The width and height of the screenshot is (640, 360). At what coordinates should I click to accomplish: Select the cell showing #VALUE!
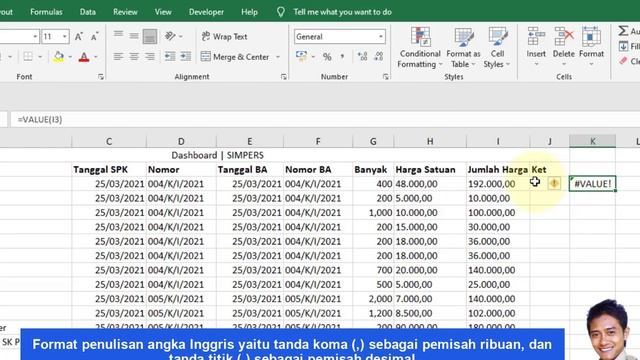(x=593, y=184)
